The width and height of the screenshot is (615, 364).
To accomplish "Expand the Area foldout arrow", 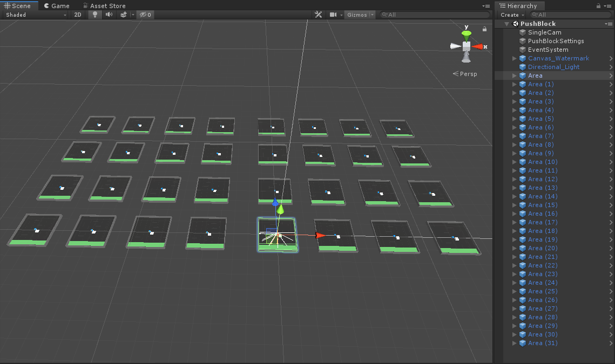I will (x=514, y=75).
